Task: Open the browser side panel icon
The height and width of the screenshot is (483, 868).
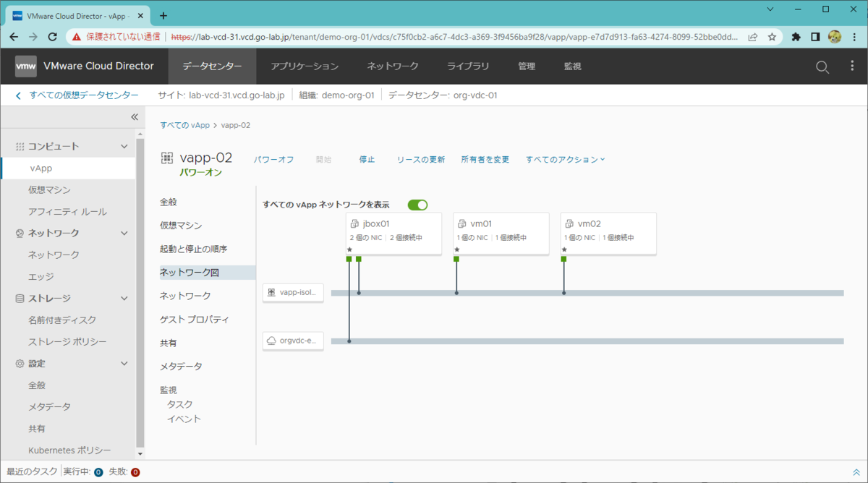Action: pos(815,36)
